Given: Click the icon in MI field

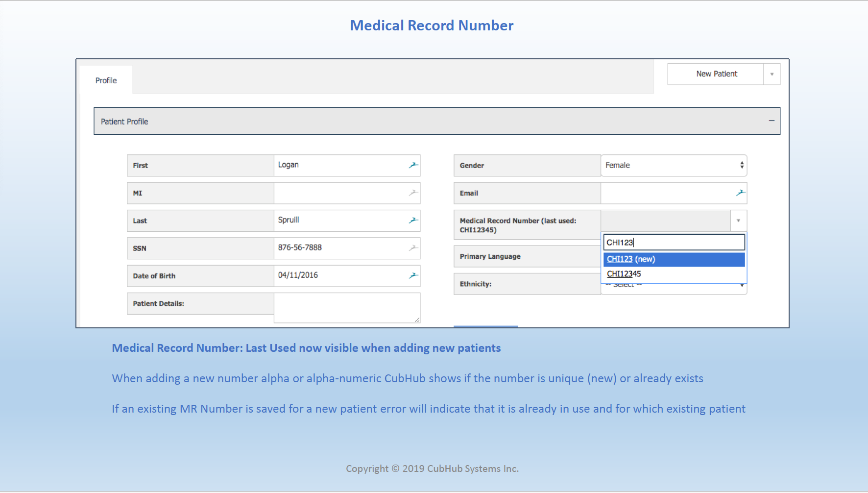Looking at the screenshot, I should tap(413, 193).
